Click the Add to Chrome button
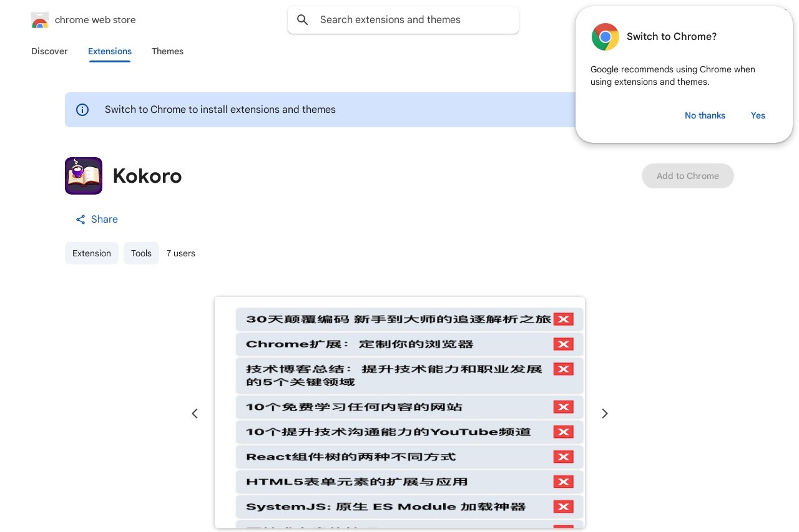The image size is (799, 532). tap(688, 176)
